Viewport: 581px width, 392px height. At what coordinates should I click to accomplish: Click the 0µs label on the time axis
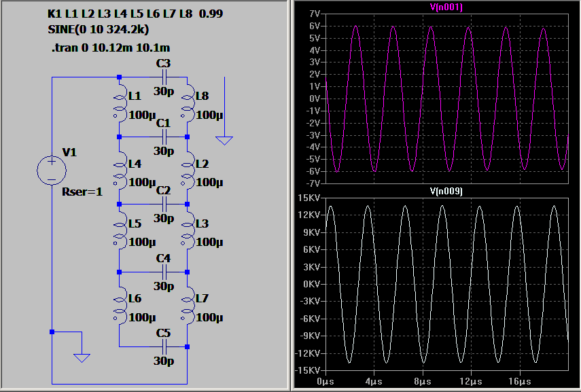click(325, 382)
